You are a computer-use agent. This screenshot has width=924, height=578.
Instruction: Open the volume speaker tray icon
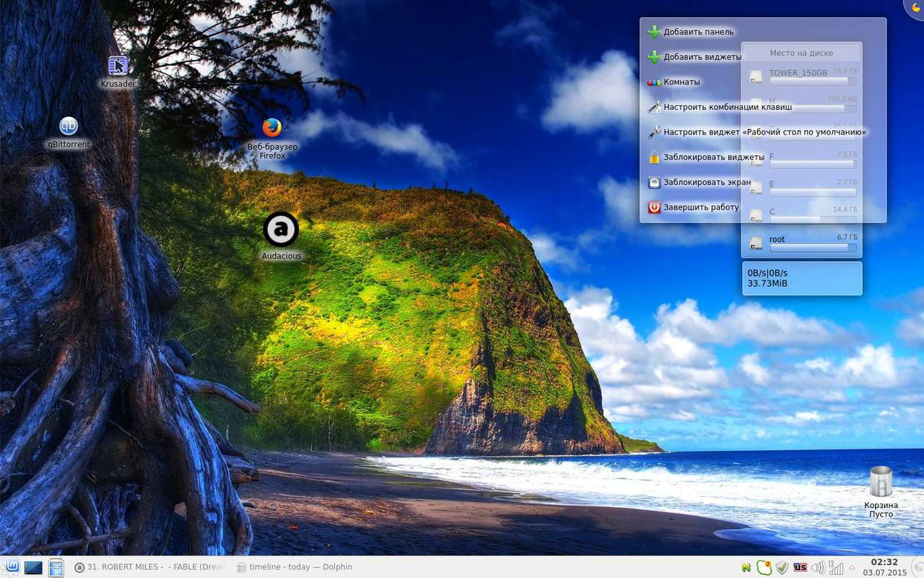(x=818, y=567)
